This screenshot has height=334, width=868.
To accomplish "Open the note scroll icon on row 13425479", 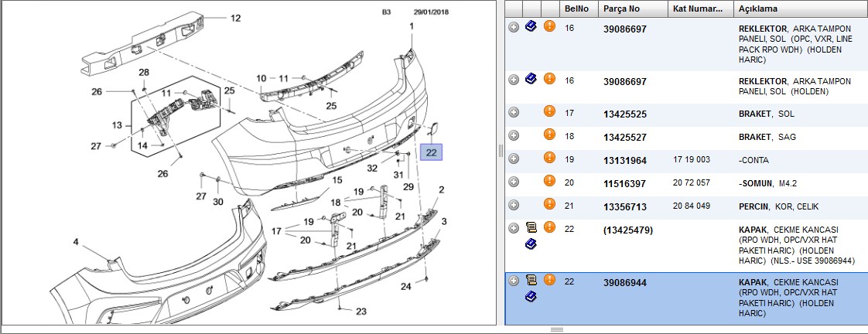I will [531, 227].
